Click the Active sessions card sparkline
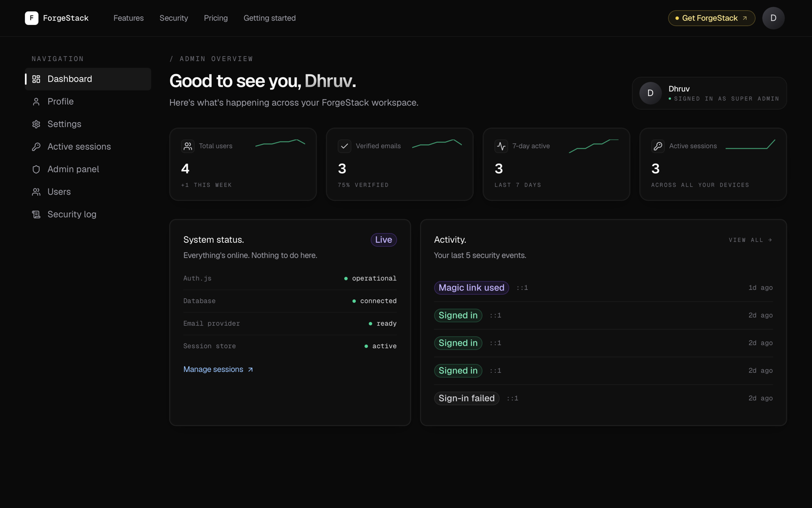The height and width of the screenshot is (508, 812). pos(751,144)
